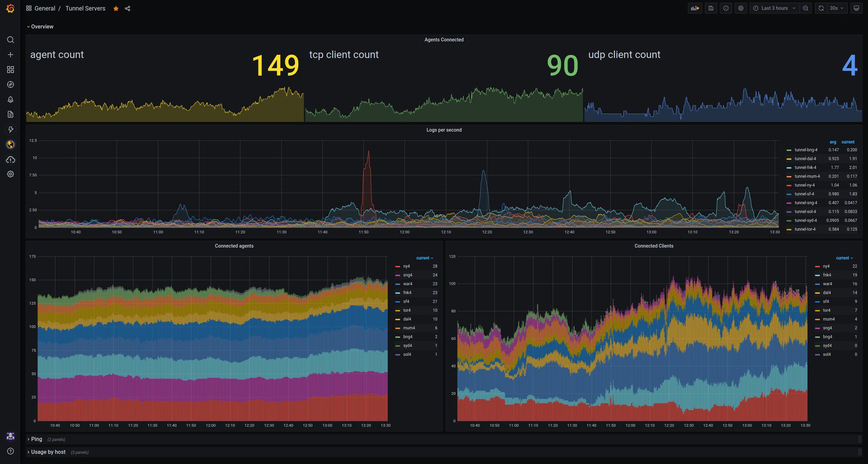Open the Configuration gear icon in the sidebar
This screenshot has width=868, height=464.
coord(11,174)
